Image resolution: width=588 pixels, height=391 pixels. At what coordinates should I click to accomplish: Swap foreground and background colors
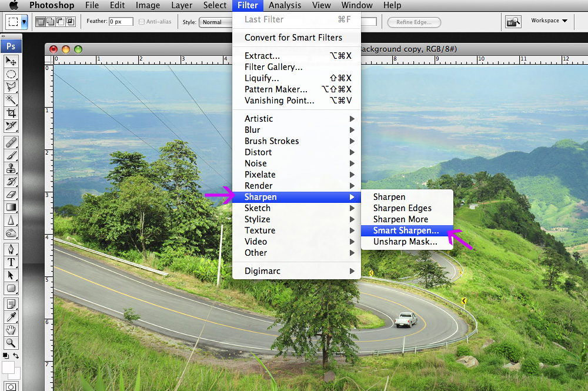pos(16,356)
